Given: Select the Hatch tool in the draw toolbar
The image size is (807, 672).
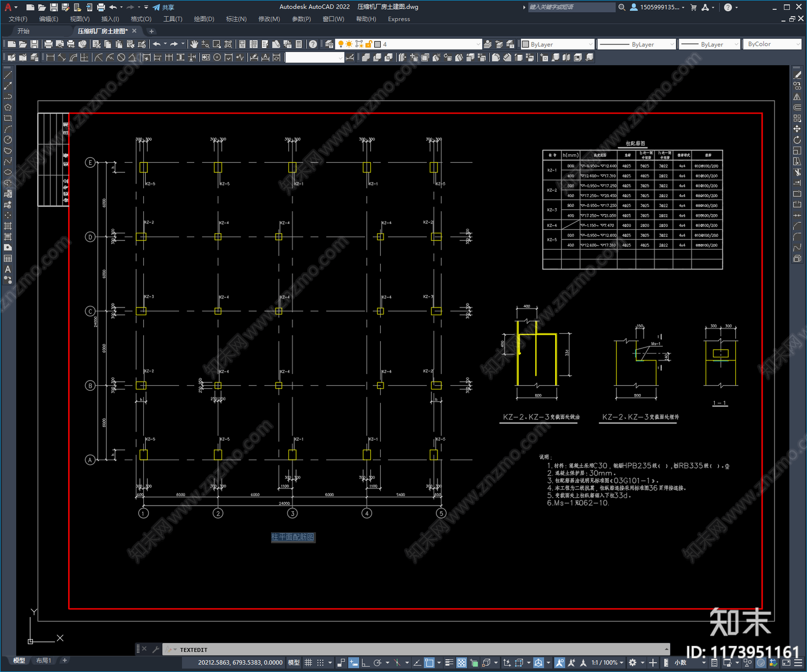Looking at the screenshot, I should [8, 226].
